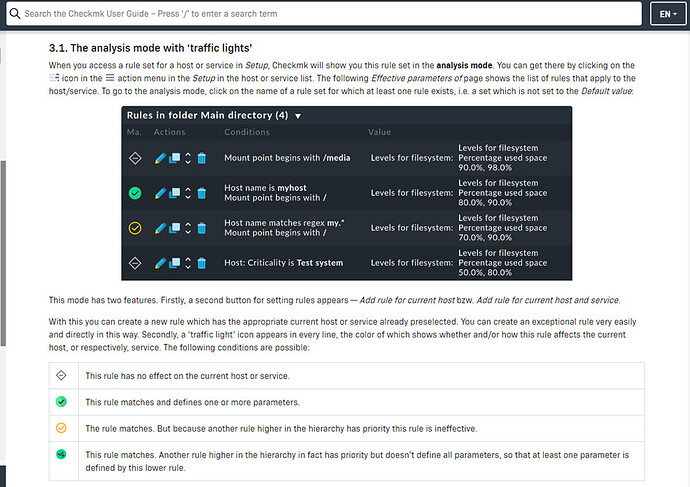Collapse the Rules in folder Main directory section
Viewport: 690px width, 487px height.
tap(298, 115)
